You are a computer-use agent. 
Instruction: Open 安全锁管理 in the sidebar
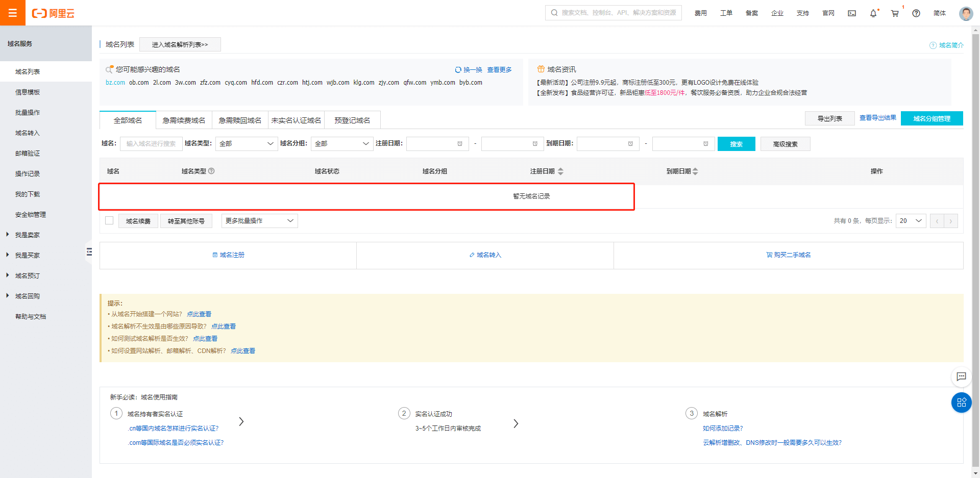[x=31, y=215]
